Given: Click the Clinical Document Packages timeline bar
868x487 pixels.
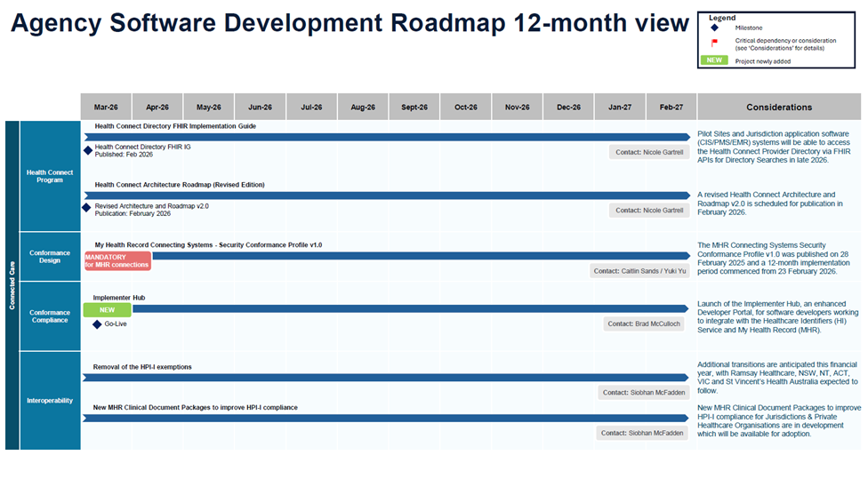Looking at the screenshot, I should click(386, 419).
